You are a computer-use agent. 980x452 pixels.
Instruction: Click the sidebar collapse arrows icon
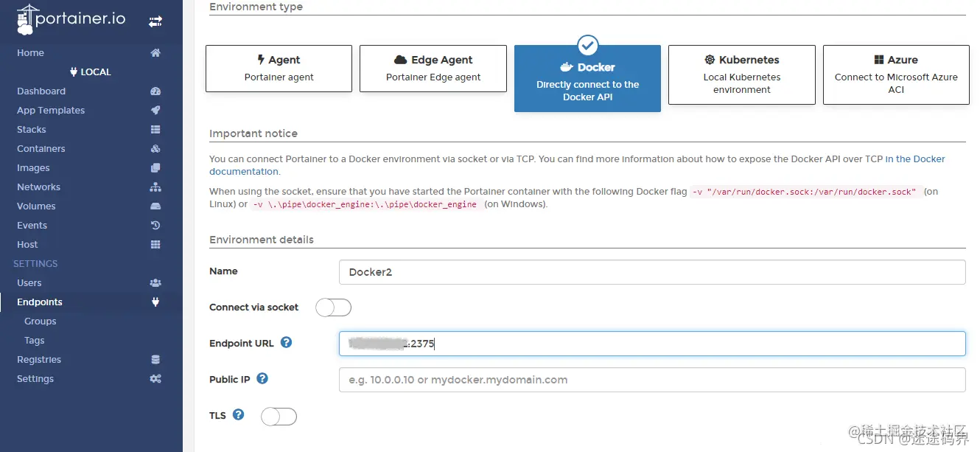tap(155, 22)
